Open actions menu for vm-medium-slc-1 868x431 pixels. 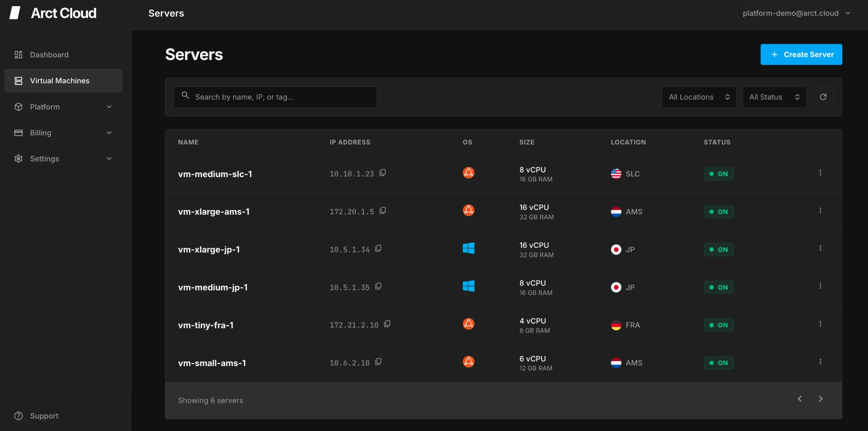tap(820, 173)
